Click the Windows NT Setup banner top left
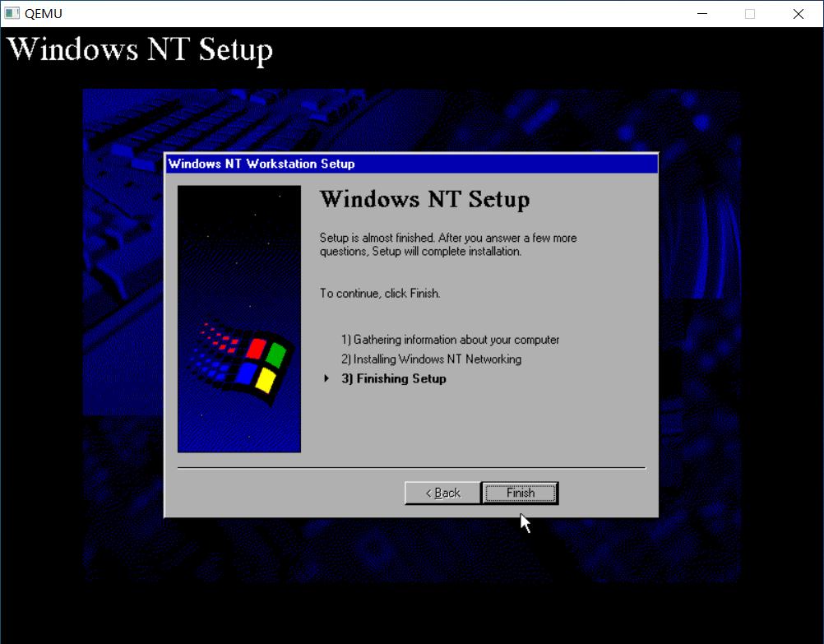This screenshot has height=644, width=824. click(x=141, y=49)
